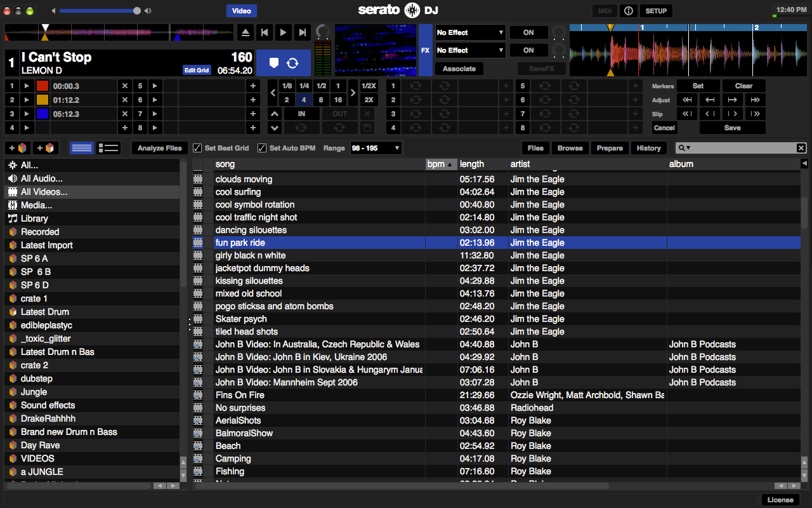
Task: Add cue point in slot 4
Action: coord(125,128)
